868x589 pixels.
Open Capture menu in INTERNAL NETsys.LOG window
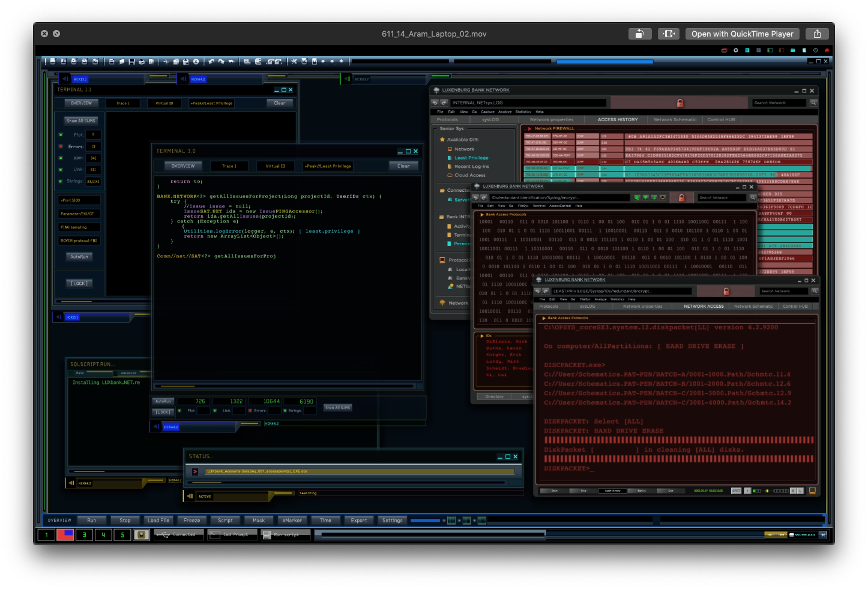tap(487, 112)
